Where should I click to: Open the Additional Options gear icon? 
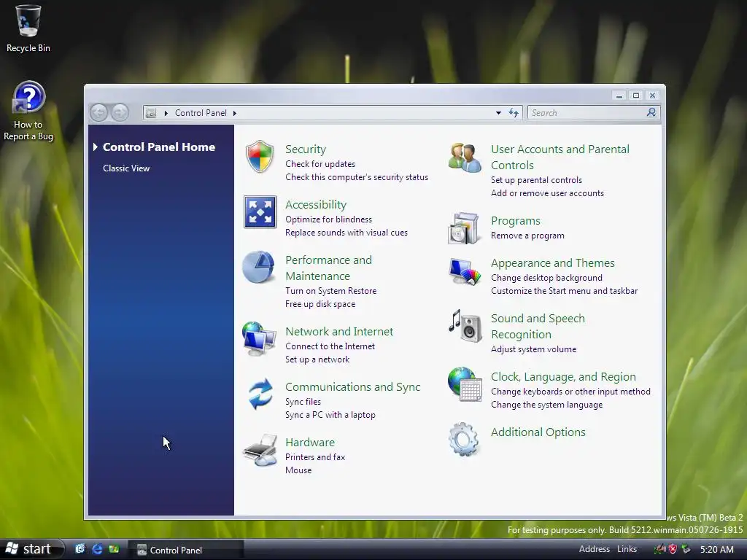point(463,439)
